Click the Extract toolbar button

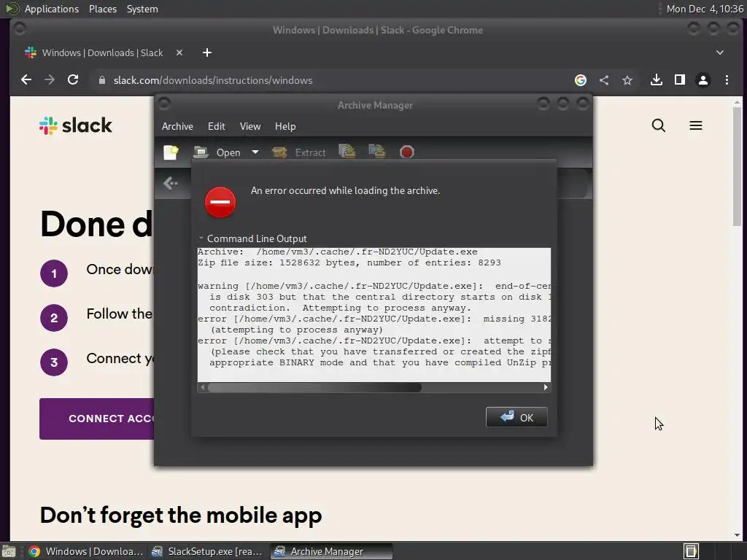(x=299, y=152)
